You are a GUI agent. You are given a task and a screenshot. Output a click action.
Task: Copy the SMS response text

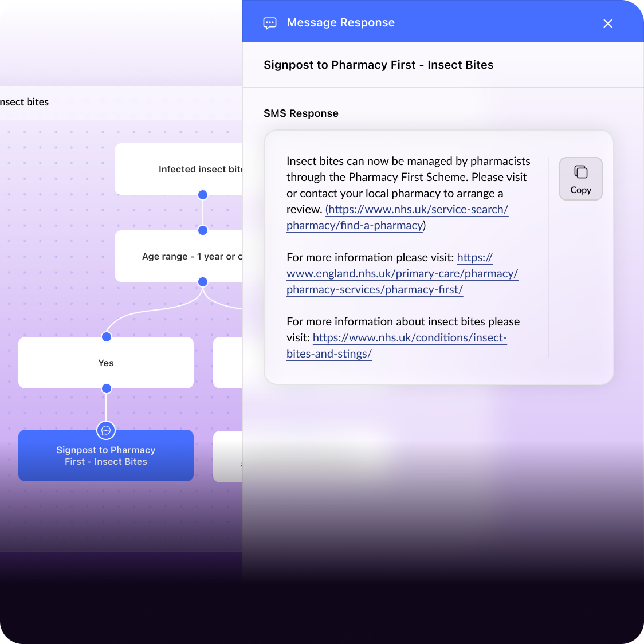click(x=580, y=179)
